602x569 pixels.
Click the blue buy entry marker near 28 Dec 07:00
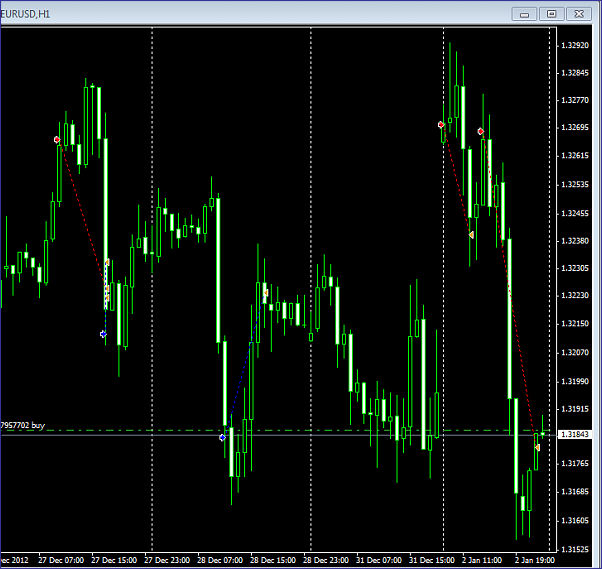click(222, 437)
